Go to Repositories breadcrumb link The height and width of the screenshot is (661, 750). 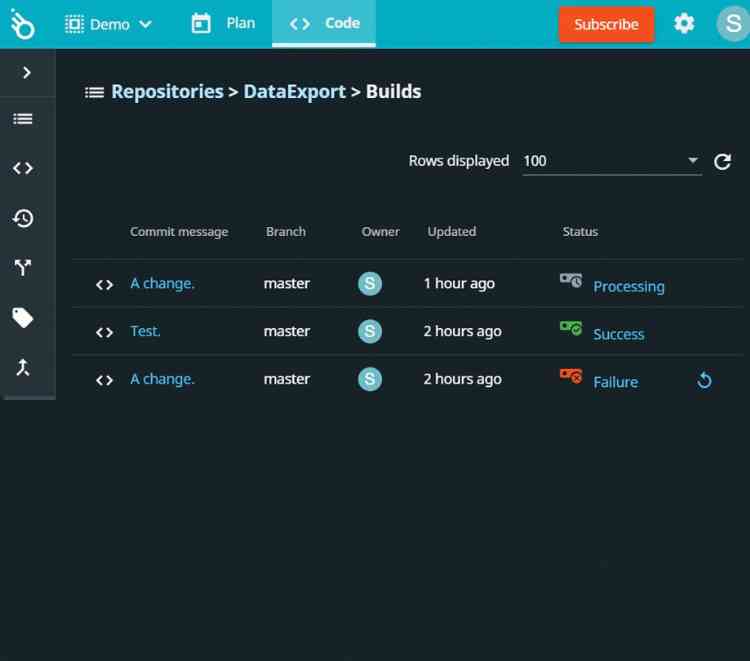167,91
